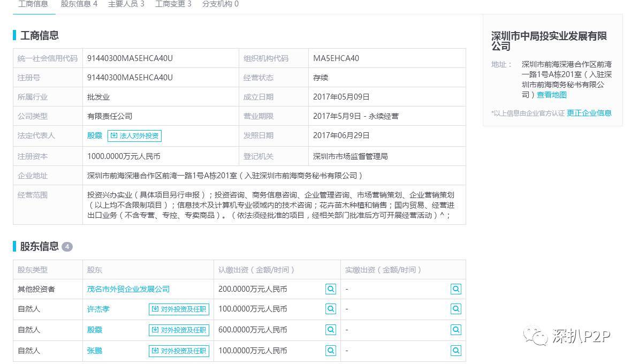This screenshot has width=631, height=364.
Task: Click company type 有限责任公司
Action: (110, 116)
